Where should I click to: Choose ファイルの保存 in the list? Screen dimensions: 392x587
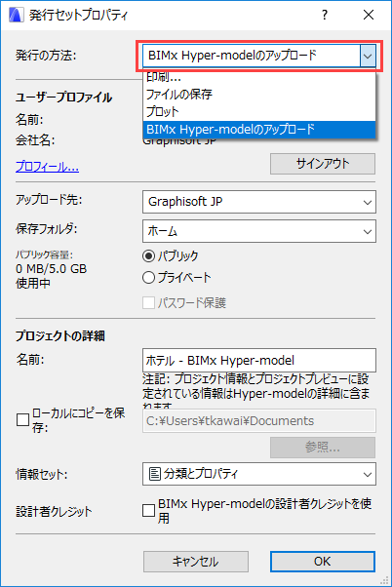tap(259, 94)
